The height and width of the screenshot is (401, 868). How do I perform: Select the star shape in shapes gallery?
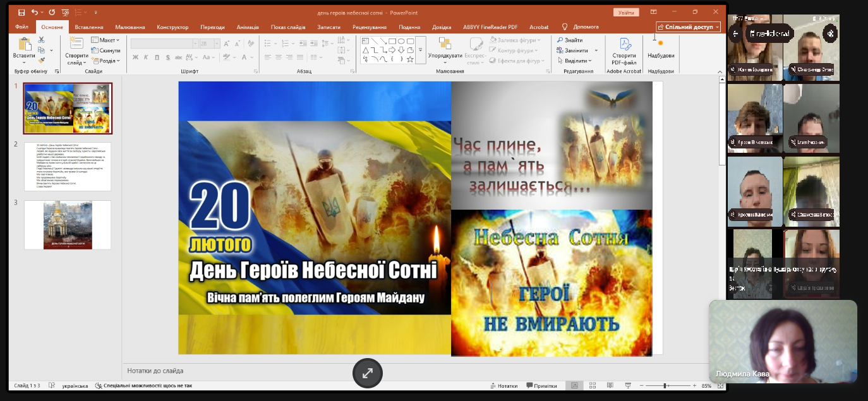[410, 59]
